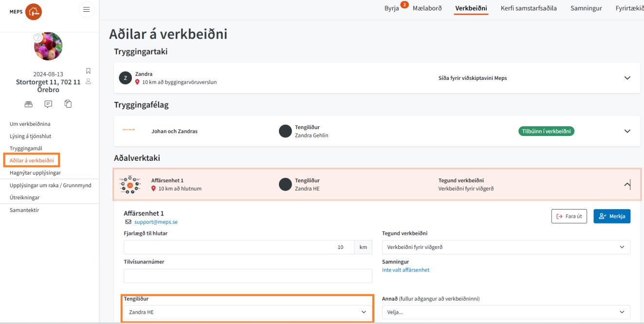Open the Fyrirtæki tab
The image size is (644, 324).
[x=630, y=8]
